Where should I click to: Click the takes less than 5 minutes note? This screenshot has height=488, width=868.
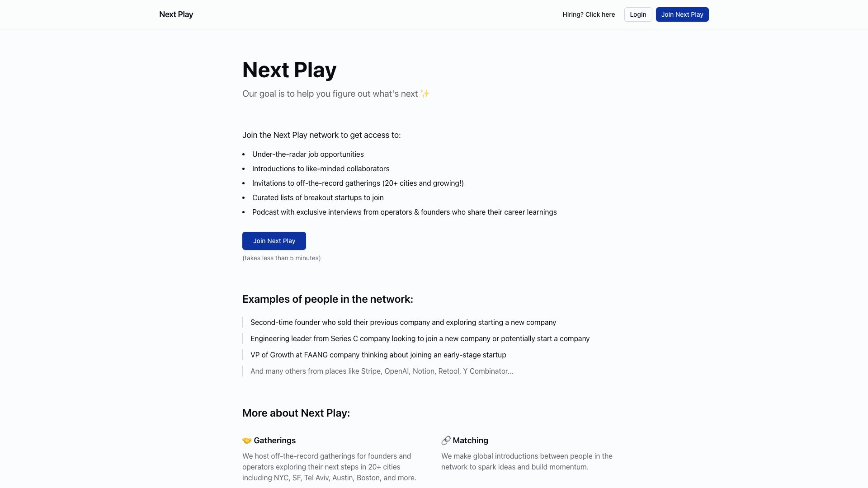(x=281, y=258)
